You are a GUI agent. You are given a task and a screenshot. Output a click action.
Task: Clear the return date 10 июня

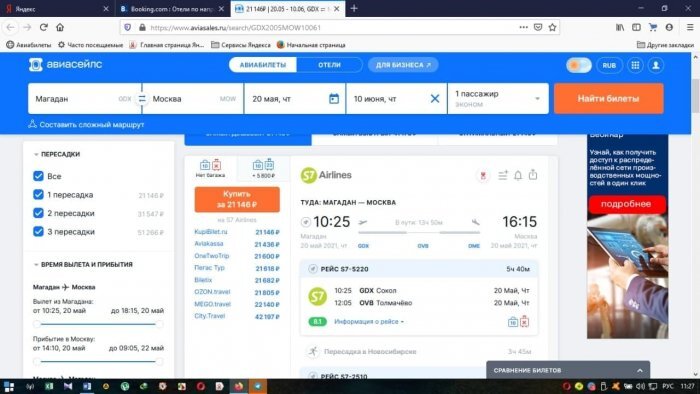435,99
